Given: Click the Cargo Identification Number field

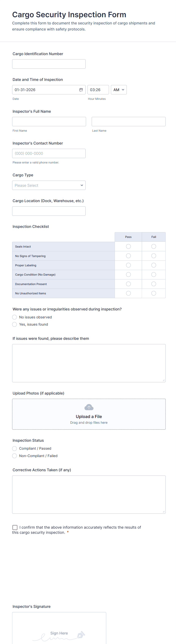Looking at the screenshot, I should tap(49, 64).
